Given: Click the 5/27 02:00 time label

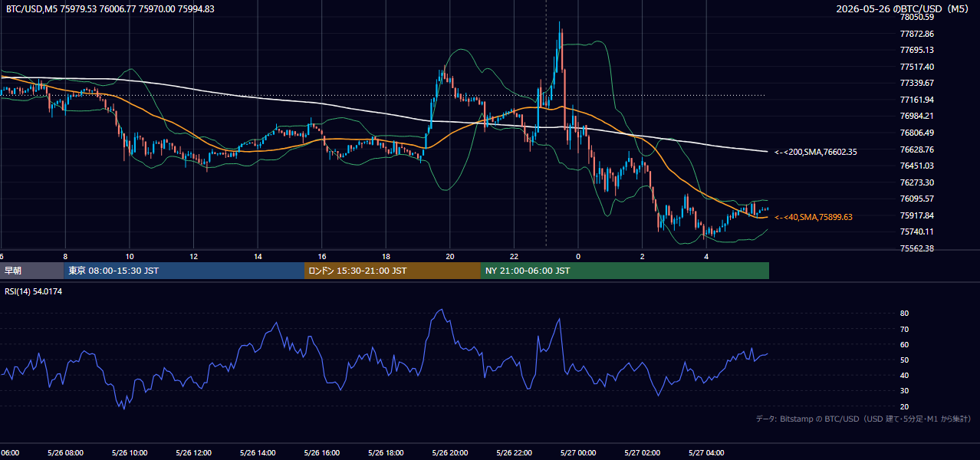Looking at the screenshot, I should (x=642, y=453).
